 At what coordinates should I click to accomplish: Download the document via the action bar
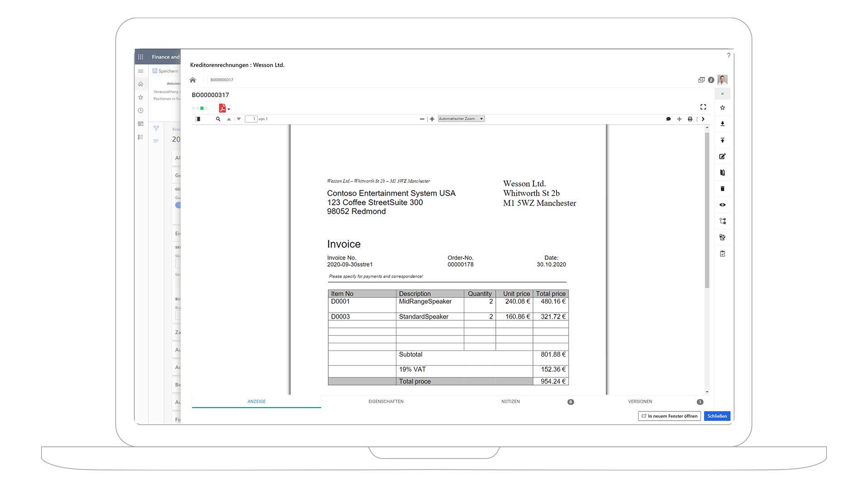[722, 124]
